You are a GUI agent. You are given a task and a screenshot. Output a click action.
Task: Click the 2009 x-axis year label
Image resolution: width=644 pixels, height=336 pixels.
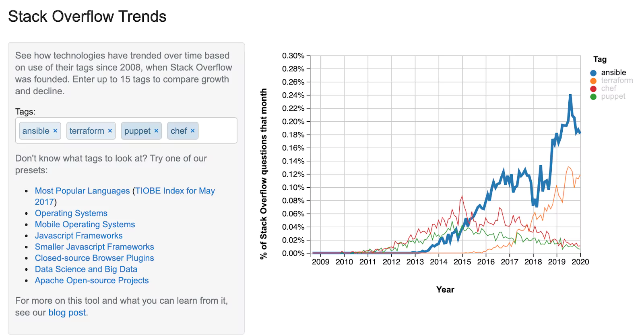pos(320,262)
